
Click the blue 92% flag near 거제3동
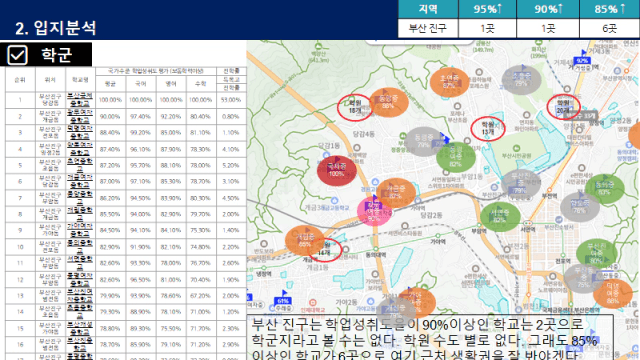tap(582, 60)
